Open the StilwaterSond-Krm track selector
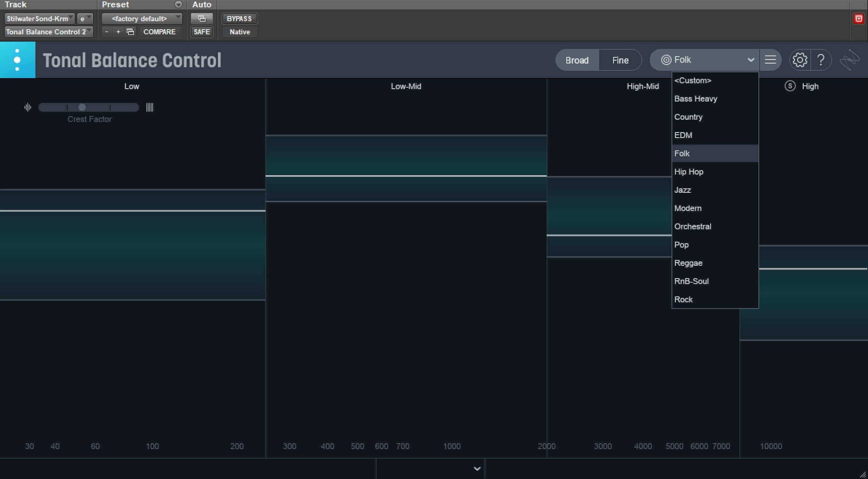This screenshot has height=479, width=868. [40, 19]
